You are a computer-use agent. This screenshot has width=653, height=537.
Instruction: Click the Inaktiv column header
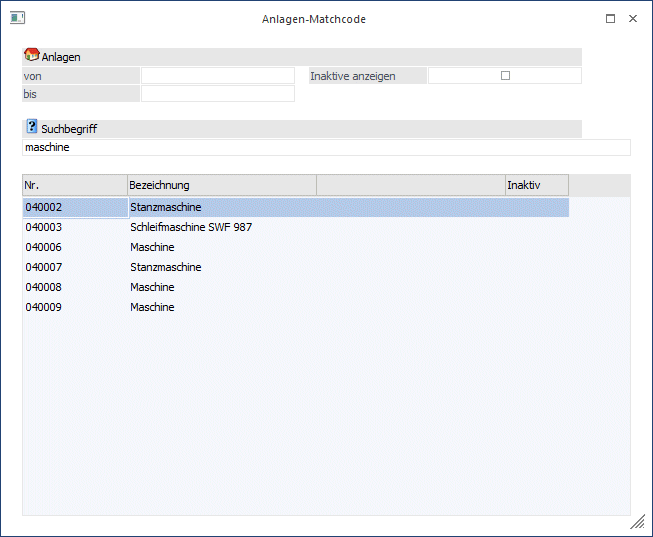536,185
